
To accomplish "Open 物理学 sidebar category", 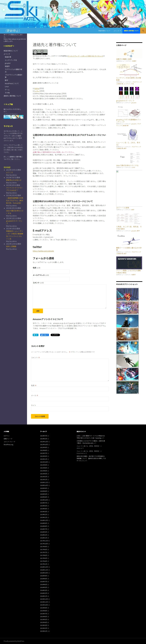I will [7, 66].
